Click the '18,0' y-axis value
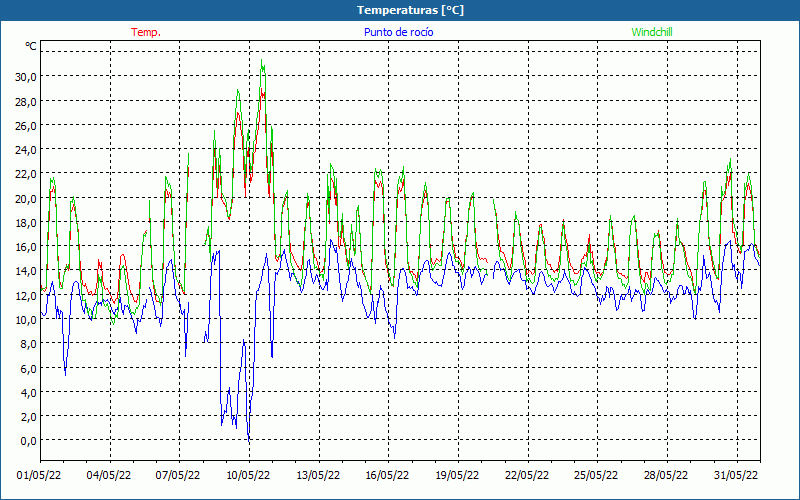Screen dimensions: 800x500 pos(26,222)
